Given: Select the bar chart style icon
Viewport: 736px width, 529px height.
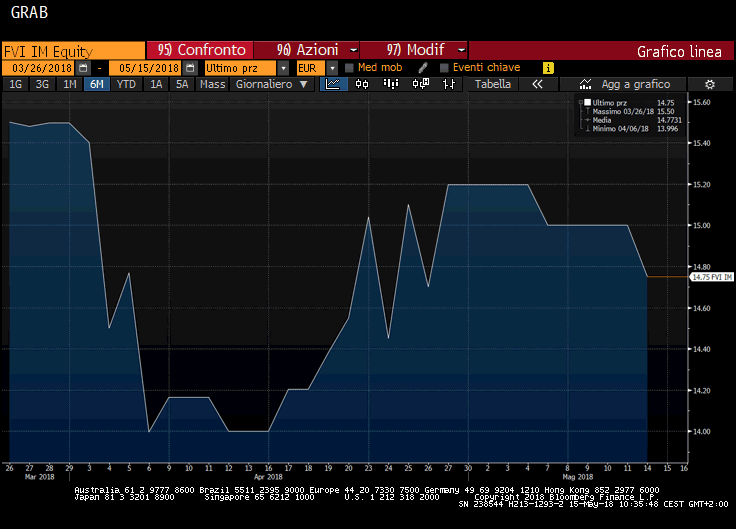Looking at the screenshot, I should (389, 85).
